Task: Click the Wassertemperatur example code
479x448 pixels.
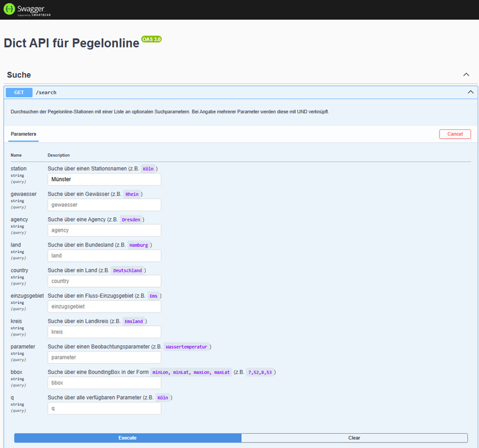Action: 187,347
